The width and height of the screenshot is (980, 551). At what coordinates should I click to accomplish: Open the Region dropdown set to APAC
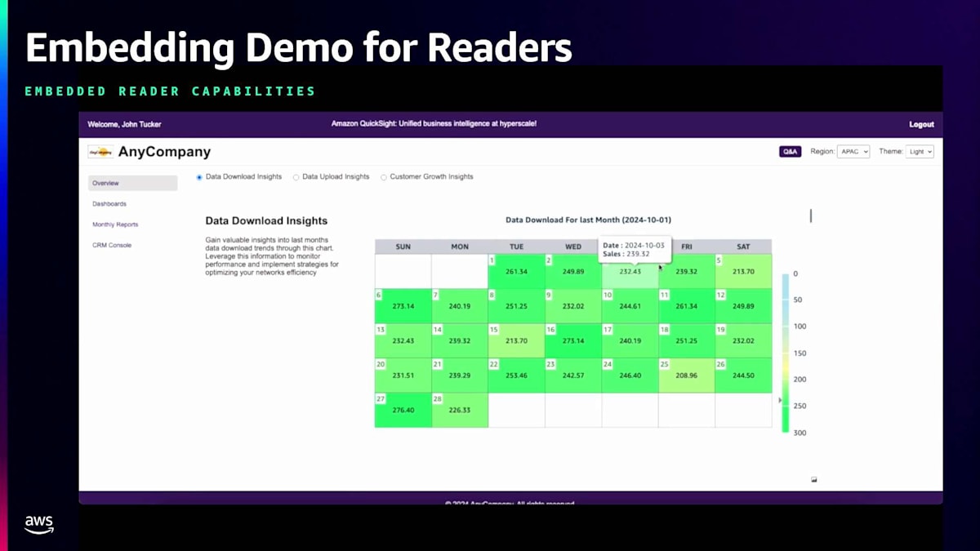[853, 152]
